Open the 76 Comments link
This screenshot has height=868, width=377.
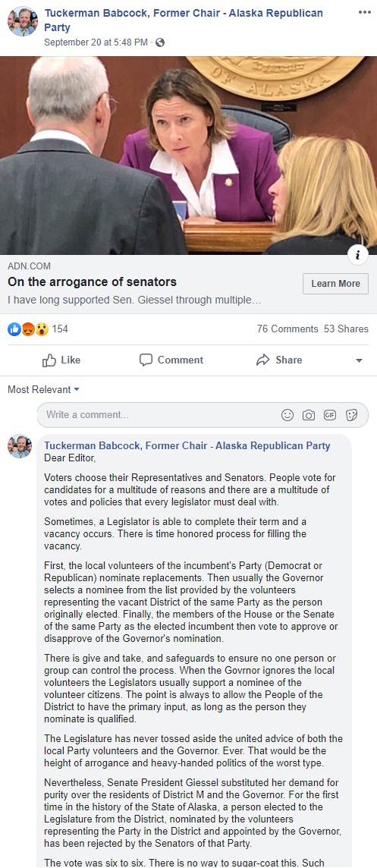coord(287,329)
